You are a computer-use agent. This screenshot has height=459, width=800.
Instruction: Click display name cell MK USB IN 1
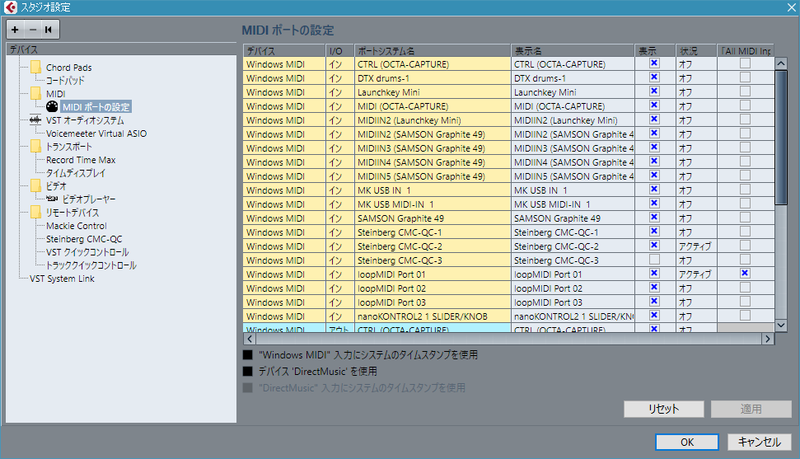tap(573, 190)
